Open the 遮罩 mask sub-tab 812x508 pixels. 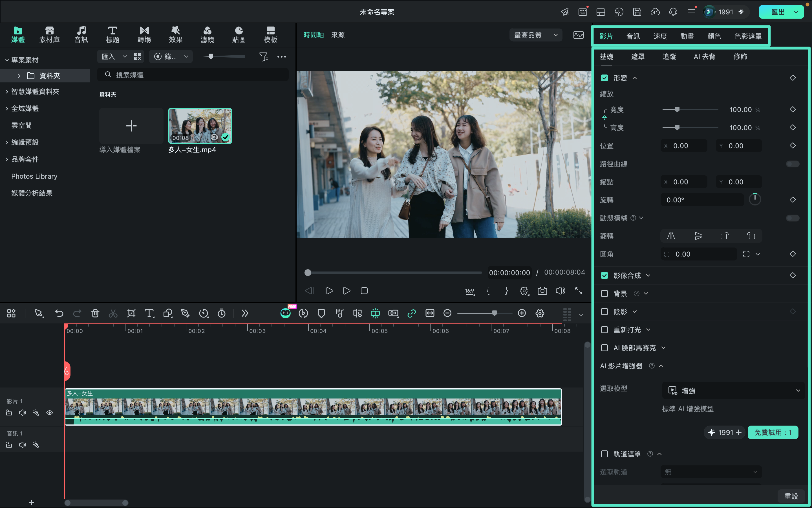(637, 57)
